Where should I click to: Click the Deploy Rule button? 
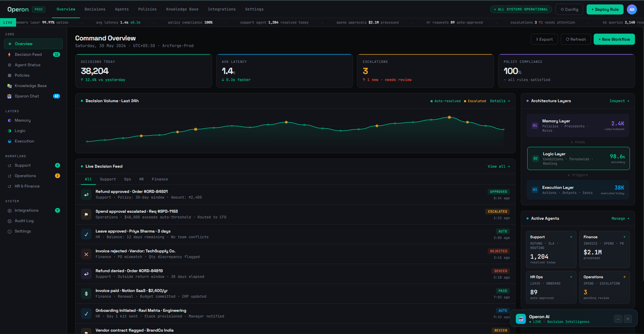tap(605, 9)
